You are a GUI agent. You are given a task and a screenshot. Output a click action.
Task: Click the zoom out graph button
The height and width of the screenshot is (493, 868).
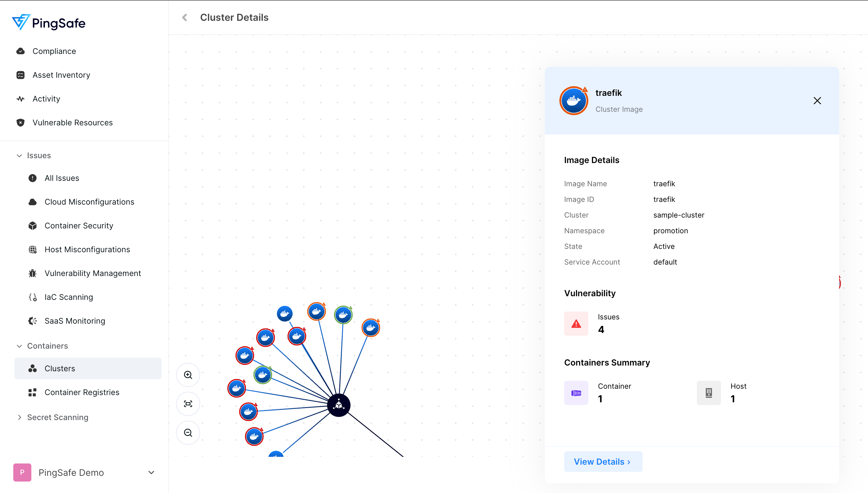pyautogui.click(x=188, y=433)
